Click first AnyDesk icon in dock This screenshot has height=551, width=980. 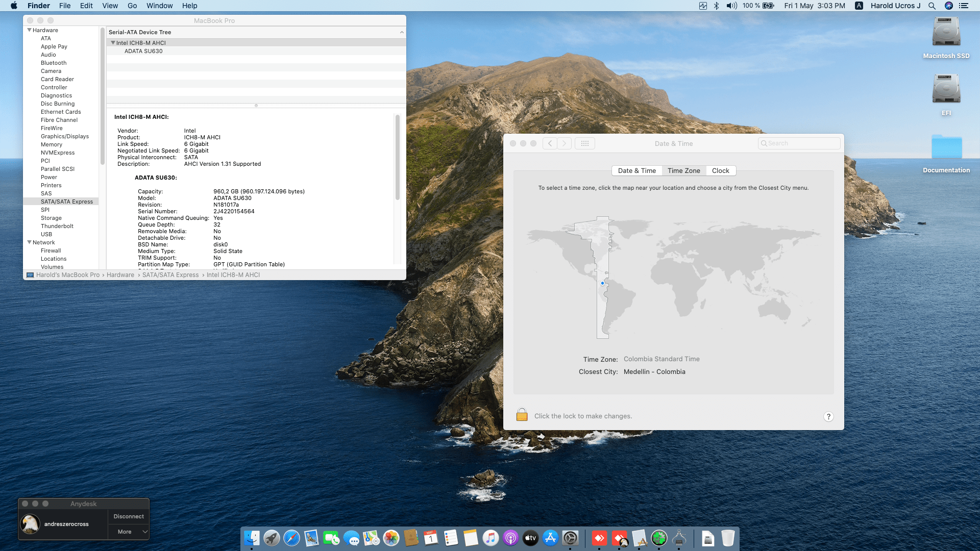pos(599,538)
